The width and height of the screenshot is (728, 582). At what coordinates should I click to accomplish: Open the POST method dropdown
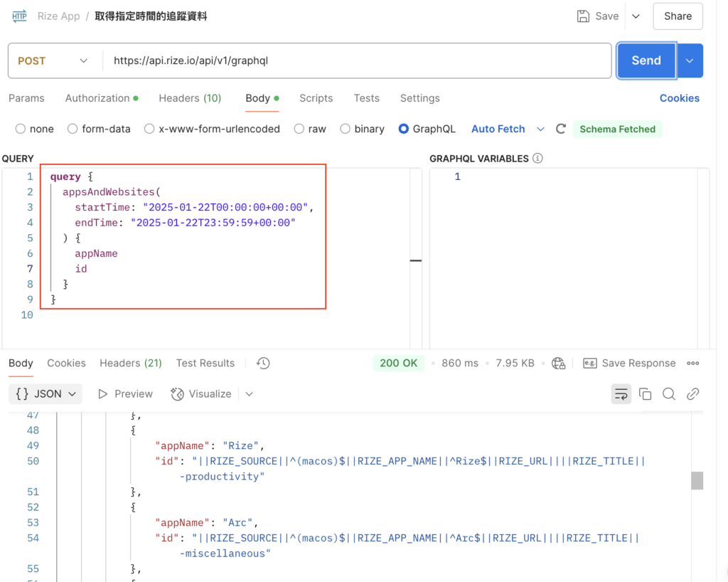[53, 61]
